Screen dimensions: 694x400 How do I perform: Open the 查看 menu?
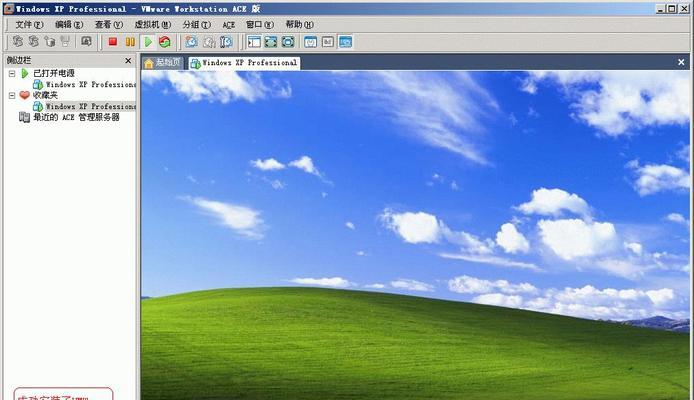(x=108, y=25)
